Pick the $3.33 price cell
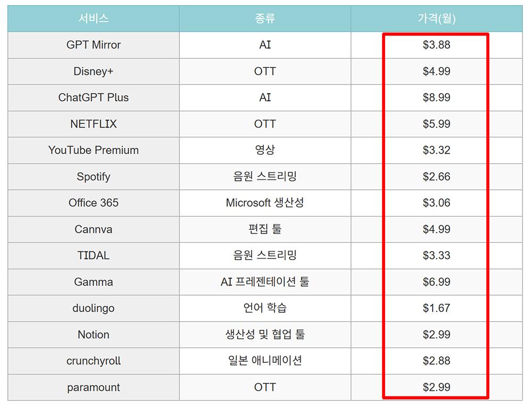This screenshot has width=532, height=408. point(437,255)
